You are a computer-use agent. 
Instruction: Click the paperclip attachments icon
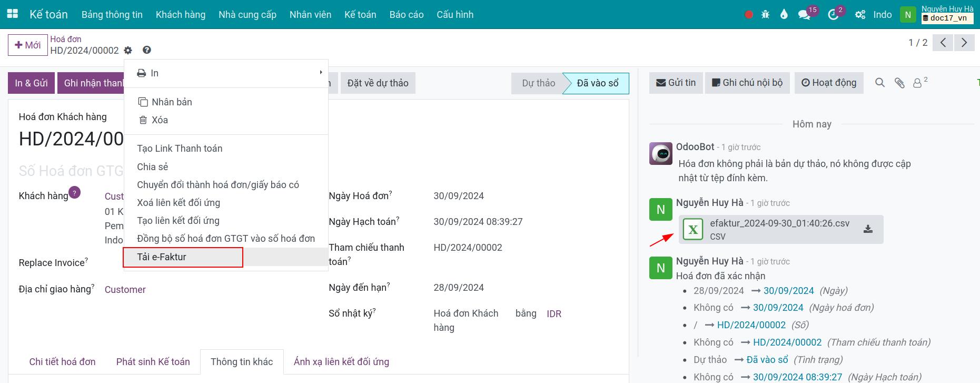(899, 83)
